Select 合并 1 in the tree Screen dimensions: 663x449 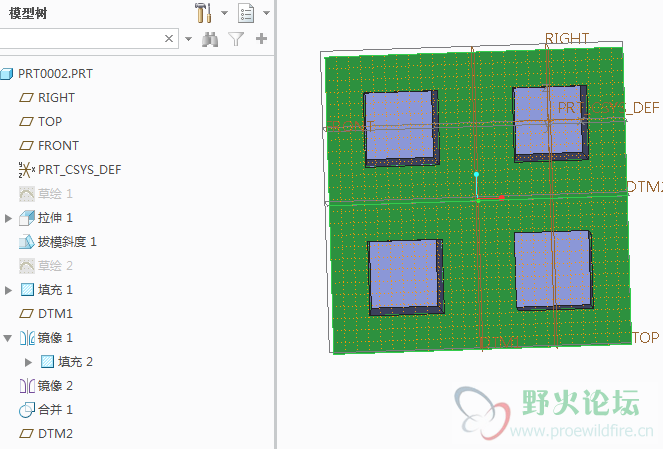tap(55, 410)
